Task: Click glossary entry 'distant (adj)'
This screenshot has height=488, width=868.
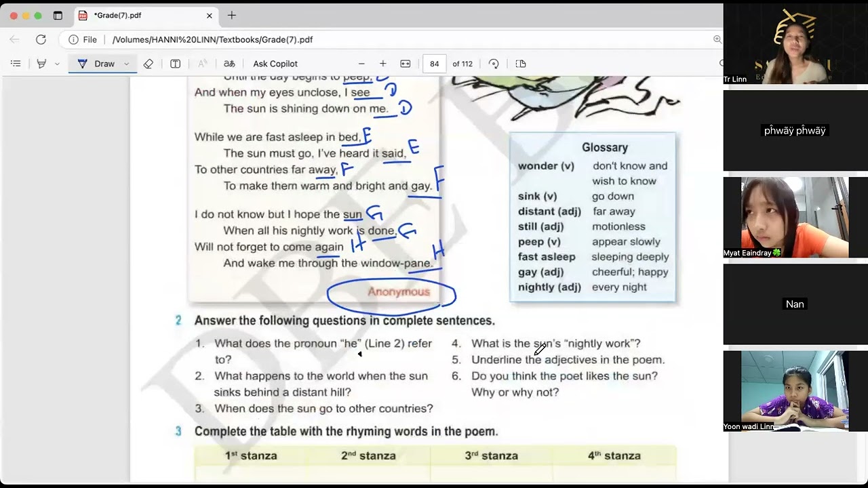Action: pyautogui.click(x=549, y=211)
